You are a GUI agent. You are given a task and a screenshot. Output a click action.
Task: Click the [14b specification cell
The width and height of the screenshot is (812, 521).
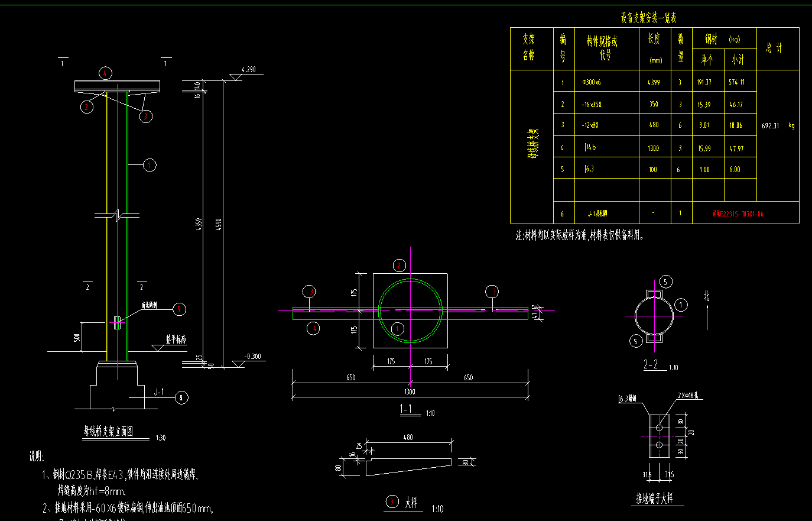point(590,147)
